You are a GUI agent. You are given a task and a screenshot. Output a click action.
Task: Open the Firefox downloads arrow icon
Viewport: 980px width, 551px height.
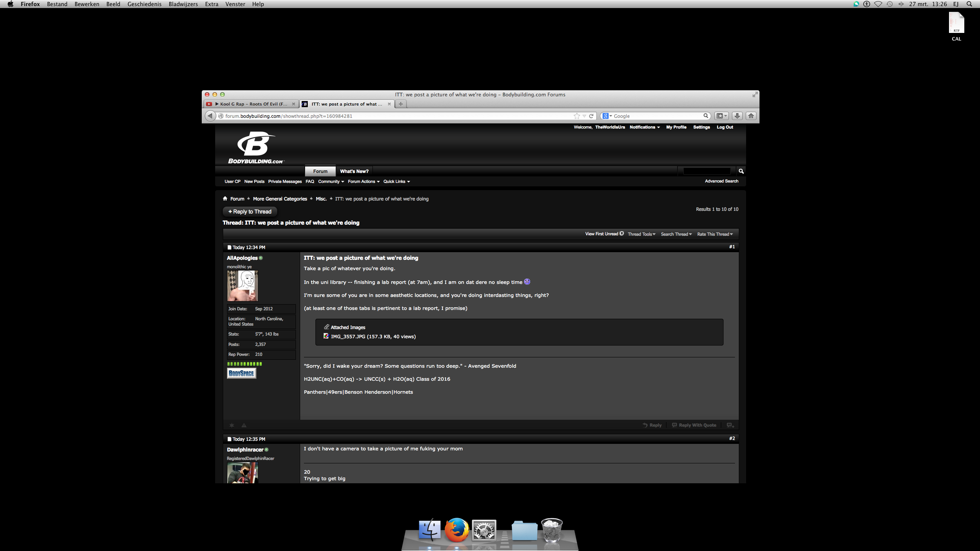tap(737, 116)
